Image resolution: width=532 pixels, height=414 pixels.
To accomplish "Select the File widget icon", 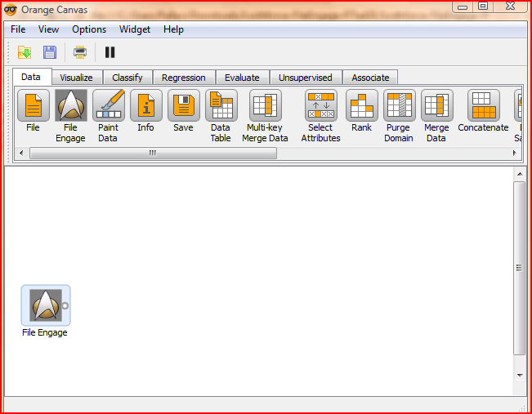I will coord(34,105).
